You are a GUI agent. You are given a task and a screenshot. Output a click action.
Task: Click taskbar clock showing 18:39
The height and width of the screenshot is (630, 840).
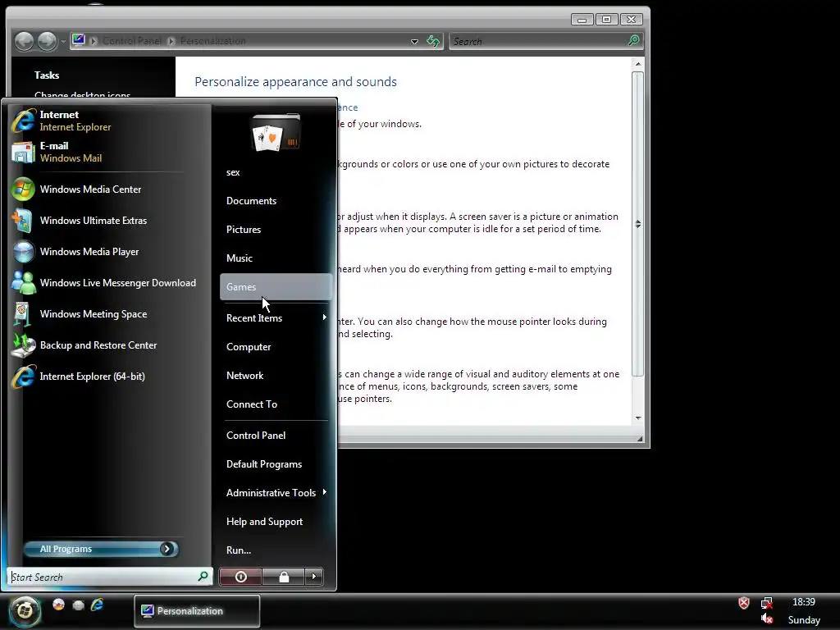click(804, 602)
